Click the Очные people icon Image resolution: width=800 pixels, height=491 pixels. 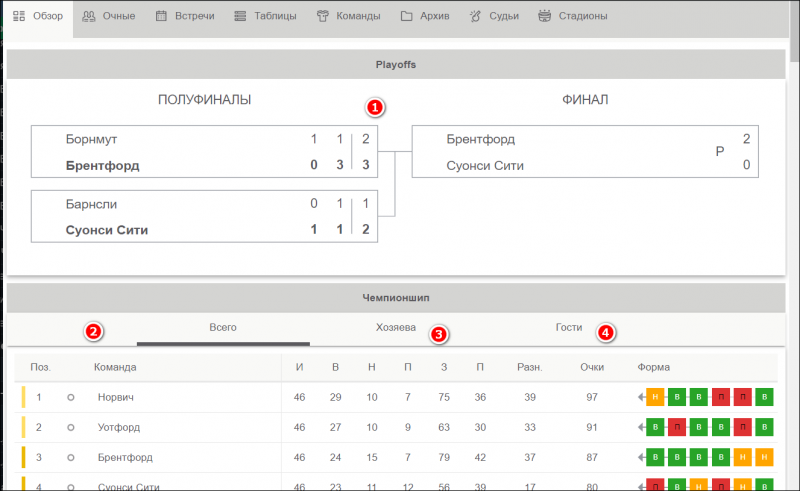point(89,16)
